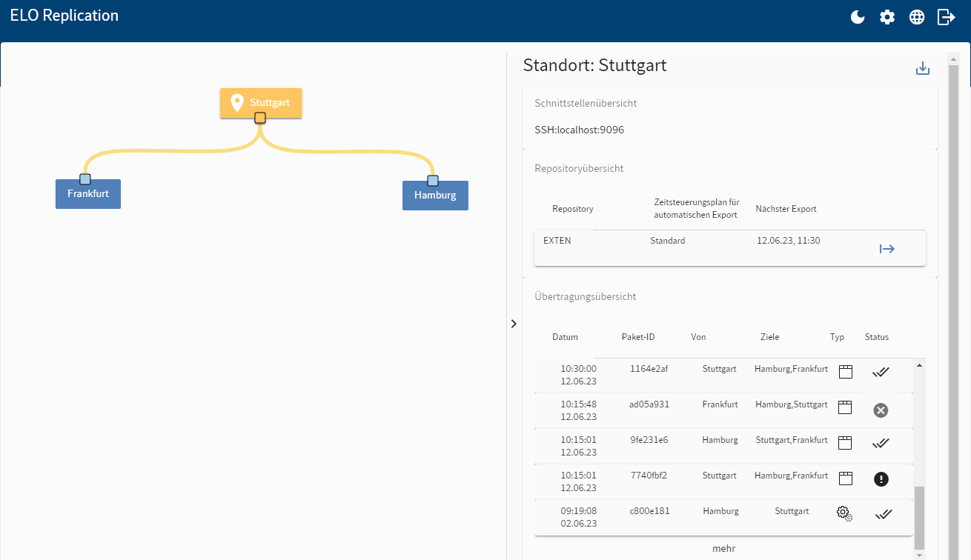The height and width of the screenshot is (560, 971).
Task: Click Stuttgart,Frankfurt targets cell
Action: [x=792, y=440]
